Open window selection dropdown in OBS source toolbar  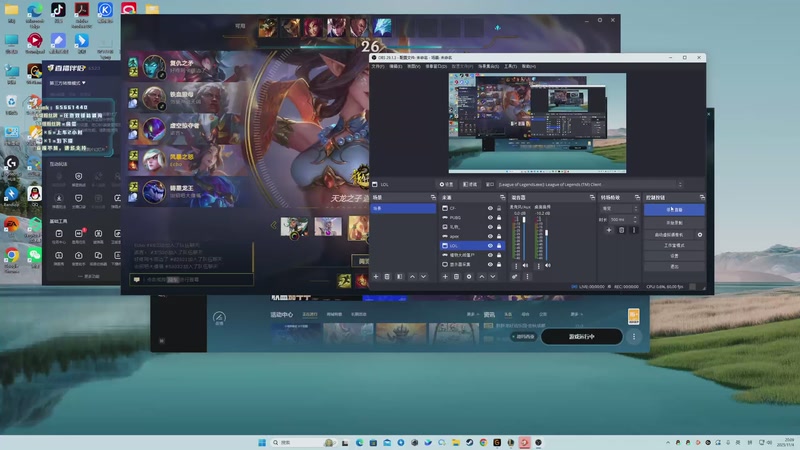(x=590, y=184)
